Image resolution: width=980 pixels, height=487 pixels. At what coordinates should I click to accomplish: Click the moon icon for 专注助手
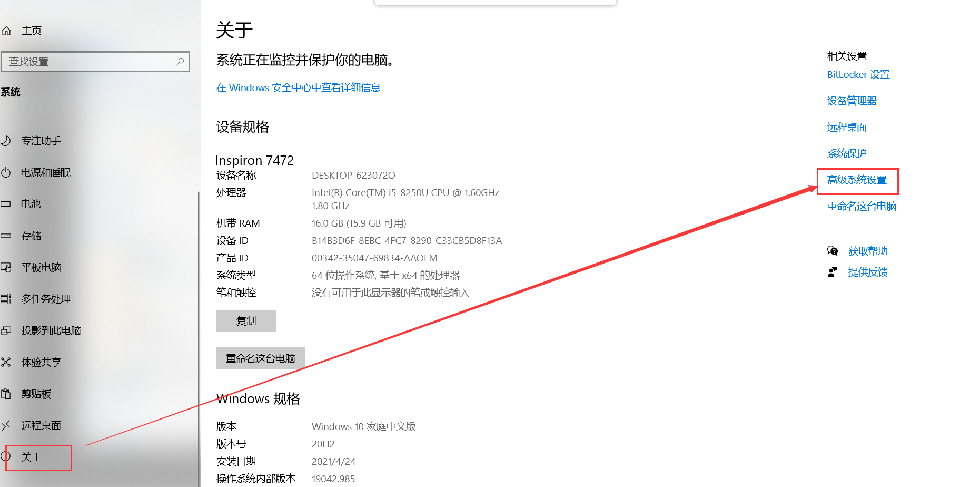point(6,141)
